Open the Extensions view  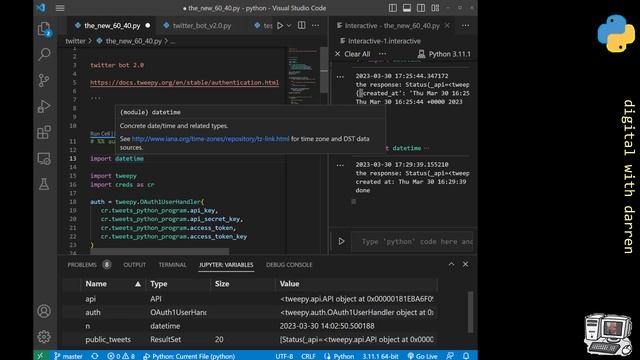(x=44, y=132)
